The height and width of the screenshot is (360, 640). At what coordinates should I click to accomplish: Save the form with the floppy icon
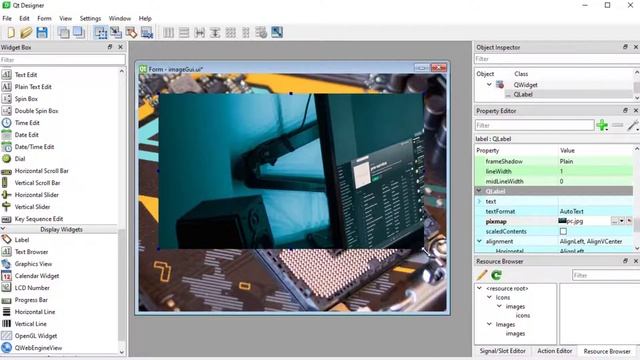click(42, 32)
